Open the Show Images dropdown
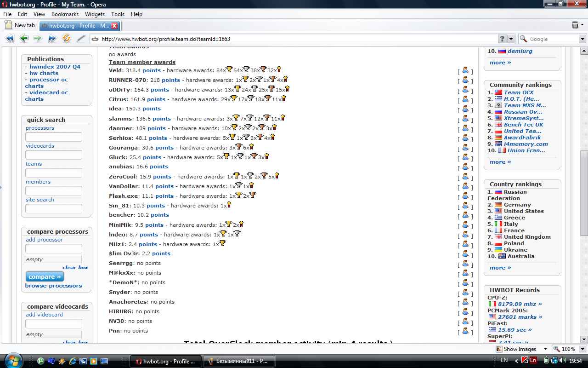Image resolution: width=588 pixels, height=368 pixels. point(545,349)
